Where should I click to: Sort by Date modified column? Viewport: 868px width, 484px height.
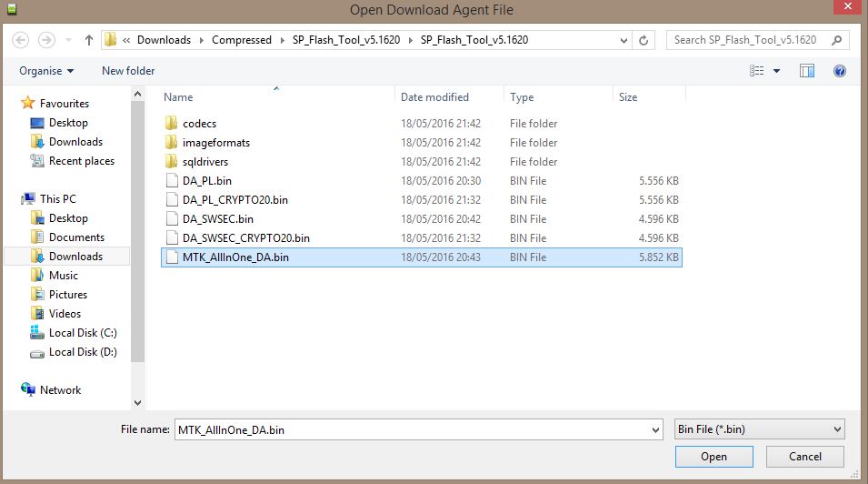pyautogui.click(x=434, y=97)
